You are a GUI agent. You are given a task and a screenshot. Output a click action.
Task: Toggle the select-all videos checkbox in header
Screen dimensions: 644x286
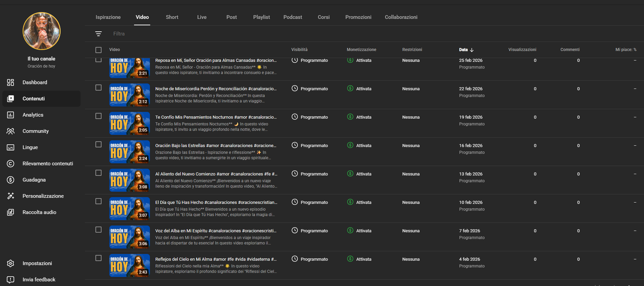click(98, 50)
